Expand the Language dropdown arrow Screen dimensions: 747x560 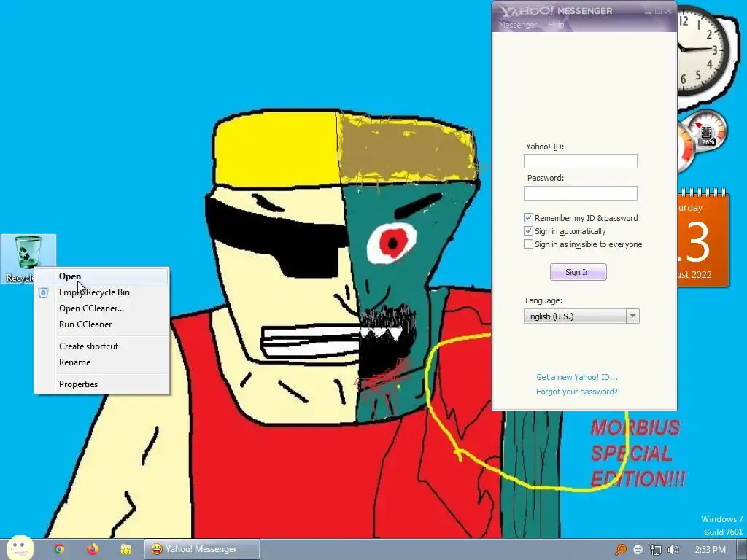632,316
